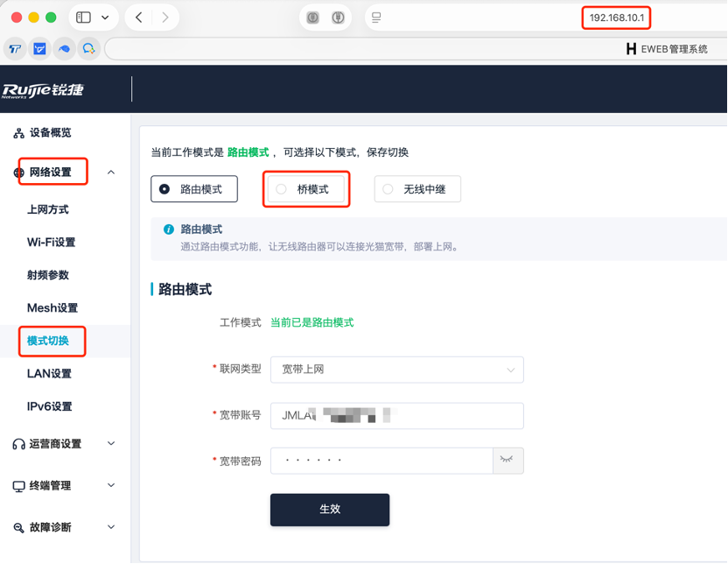The height and width of the screenshot is (564, 728).
Task: Click the address bar showing 192.168.10.1
Action: click(617, 18)
